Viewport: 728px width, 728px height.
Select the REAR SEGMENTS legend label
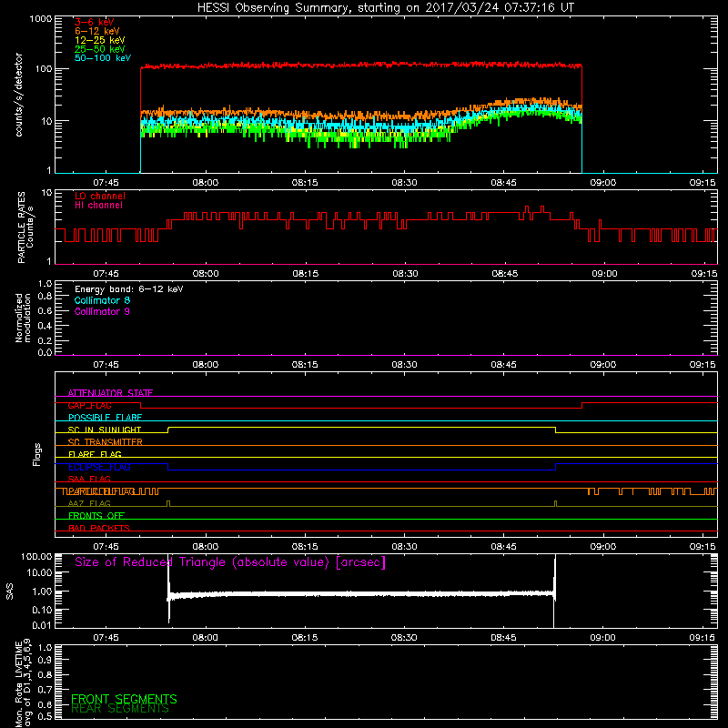point(120,708)
